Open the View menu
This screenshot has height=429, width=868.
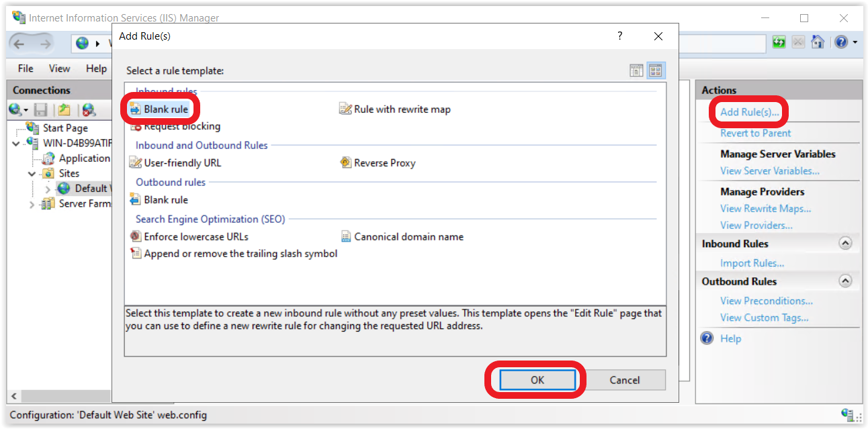[x=59, y=68]
